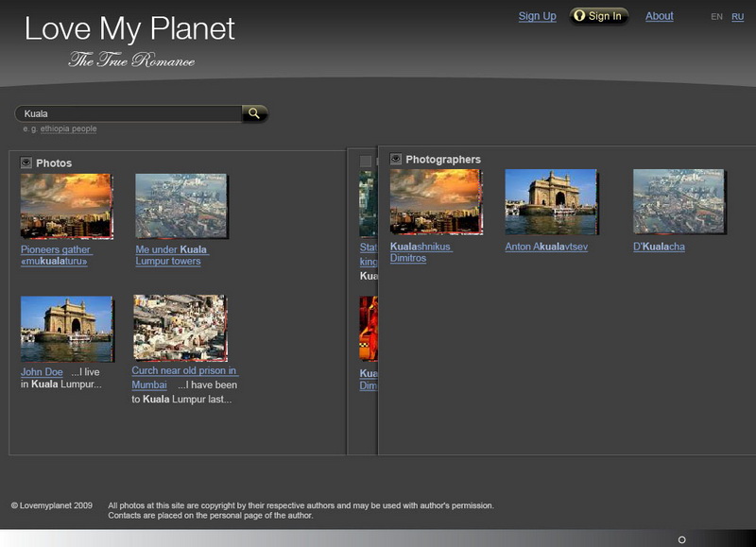Image resolution: width=756 pixels, height=547 pixels.
Task: Click the key icon on Sign In button
Action: (x=579, y=15)
